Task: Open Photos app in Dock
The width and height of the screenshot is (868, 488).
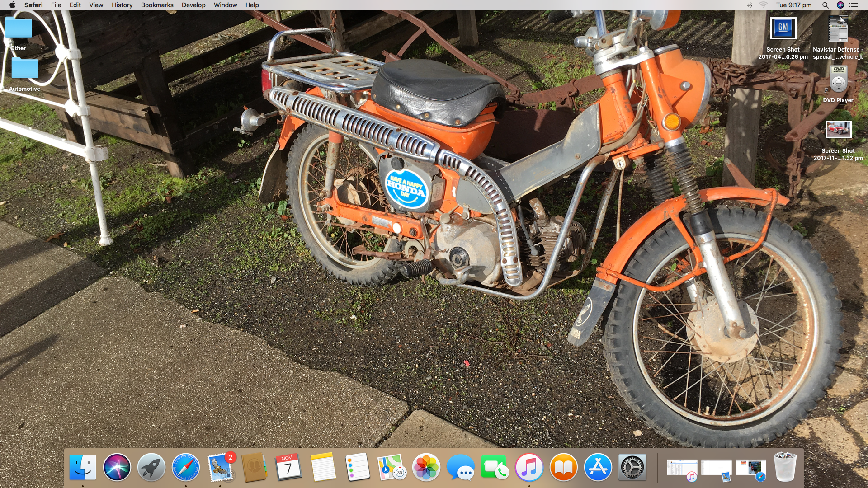Action: click(x=426, y=467)
